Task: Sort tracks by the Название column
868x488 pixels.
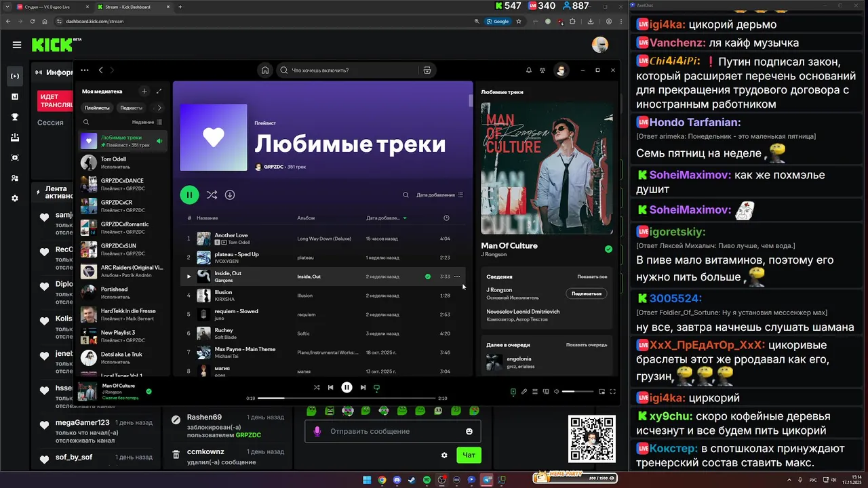Action: tap(207, 218)
